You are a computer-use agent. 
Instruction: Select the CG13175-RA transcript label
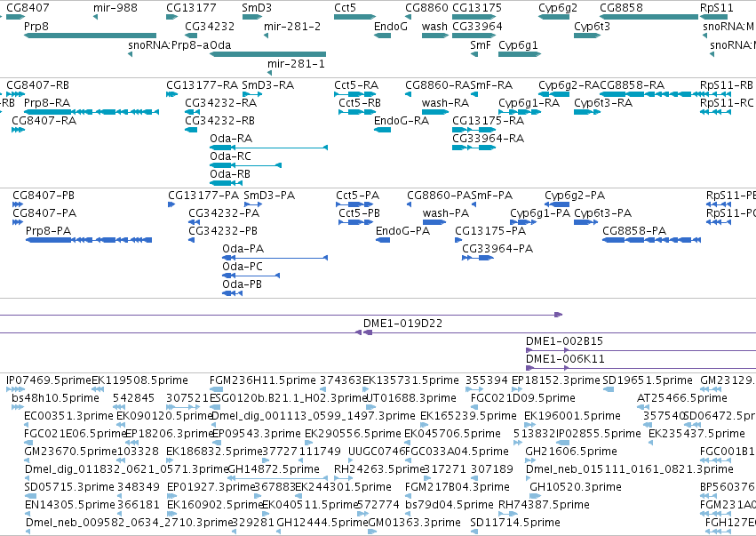[488, 121]
